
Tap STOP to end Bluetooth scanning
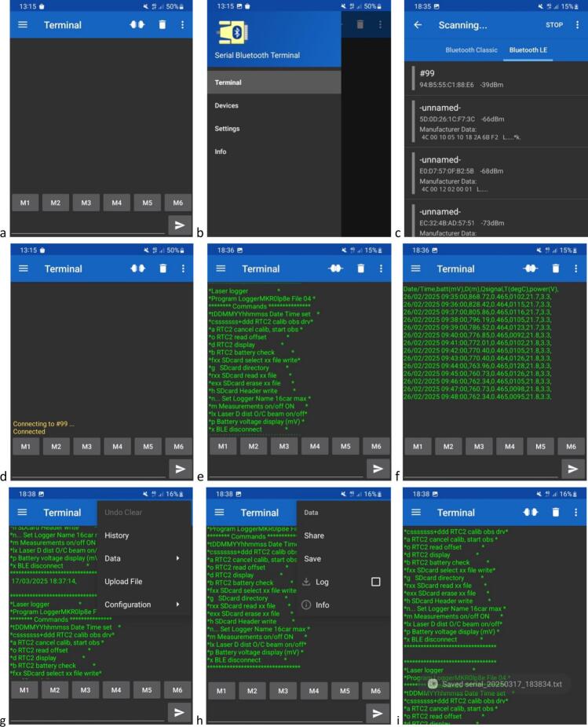(554, 24)
